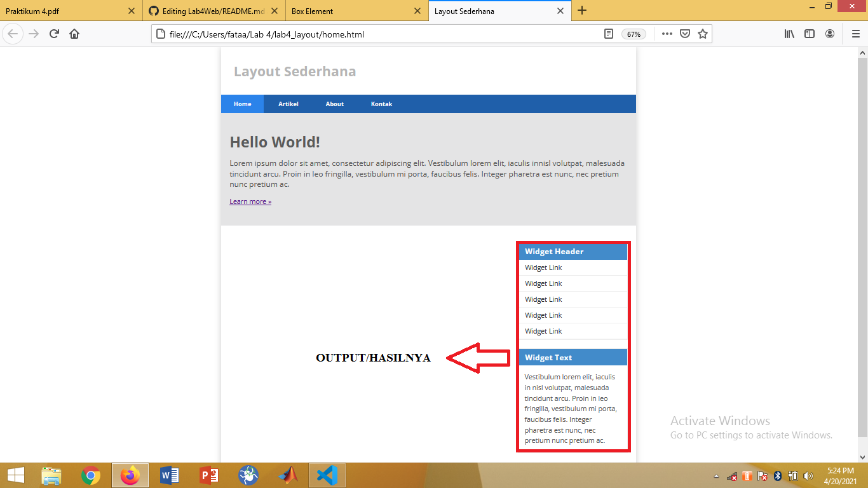This screenshot has height=488, width=868.
Task: Open MATLAB from the taskbar
Action: [287, 475]
